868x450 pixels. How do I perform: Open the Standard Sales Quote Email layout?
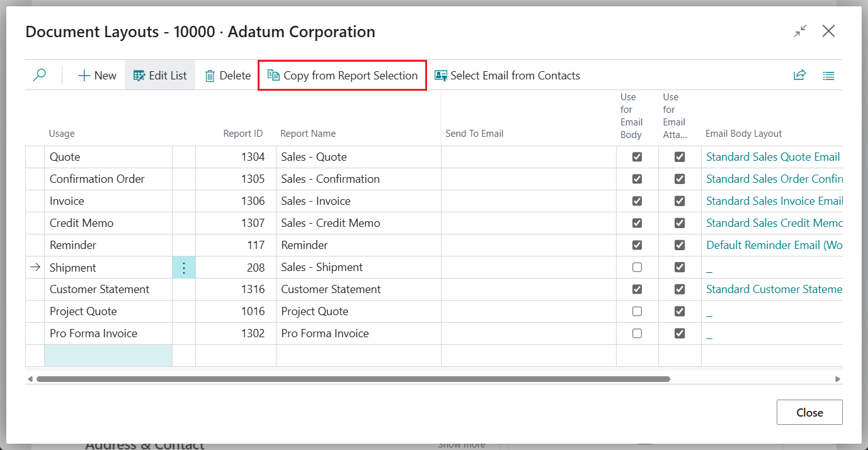point(772,156)
